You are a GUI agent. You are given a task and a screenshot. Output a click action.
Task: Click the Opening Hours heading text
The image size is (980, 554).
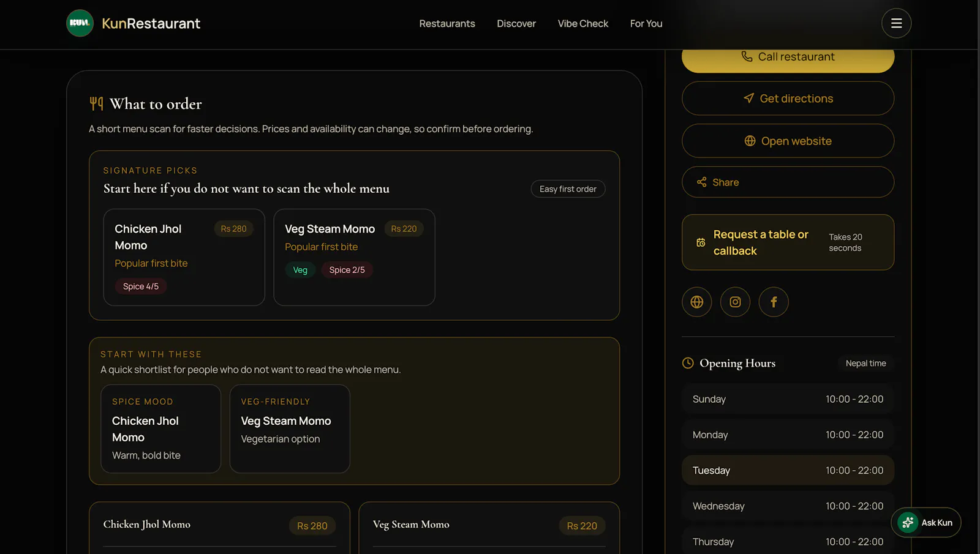(737, 363)
